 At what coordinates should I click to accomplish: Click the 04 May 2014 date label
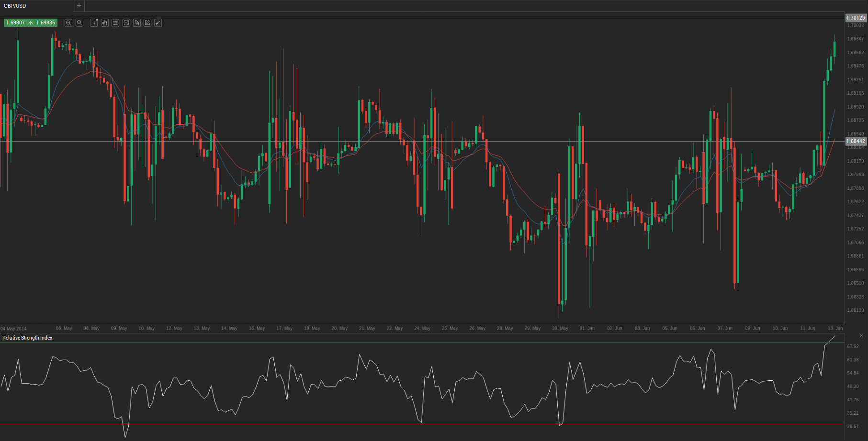coord(14,329)
